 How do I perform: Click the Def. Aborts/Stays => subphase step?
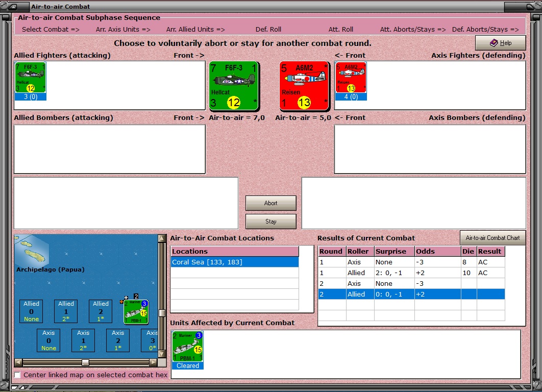pyautogui.click(x=485, y=30)
